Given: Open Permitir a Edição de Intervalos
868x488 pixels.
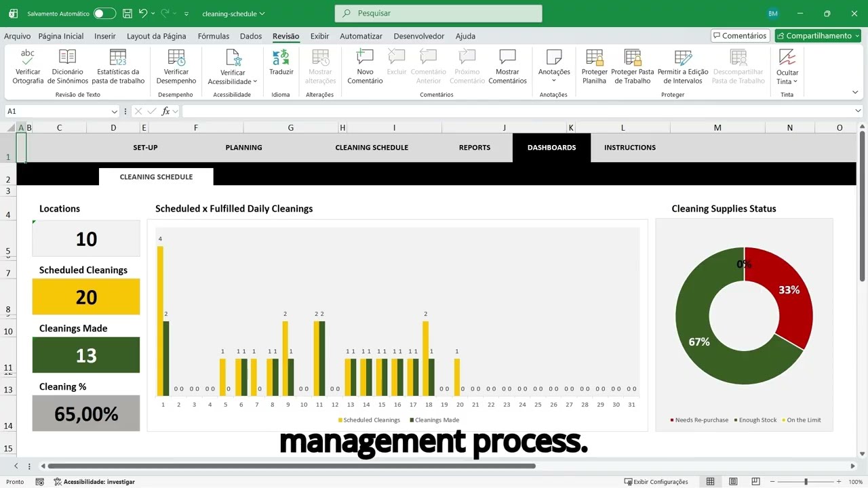Looking at the screenshot, I should pos(683,66).
